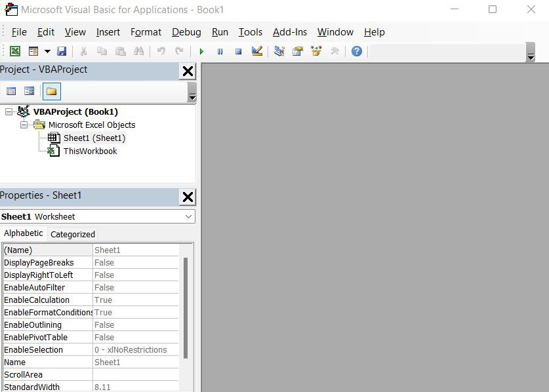This screenshot has height=392, width=549.
Task: Open the Window menu
Action: (x=335, y=32)
